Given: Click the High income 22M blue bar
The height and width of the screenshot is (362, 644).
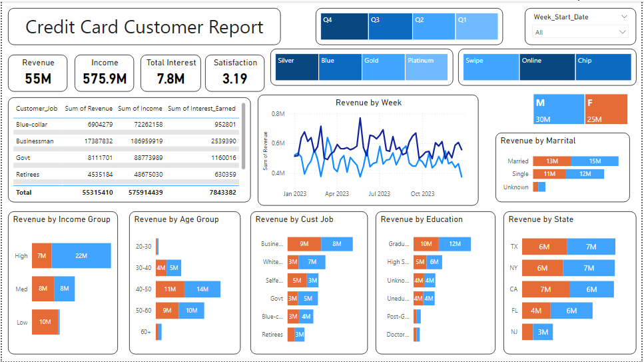Looking at the screenshot, I should pyautogui.click(x=81, y=256).
